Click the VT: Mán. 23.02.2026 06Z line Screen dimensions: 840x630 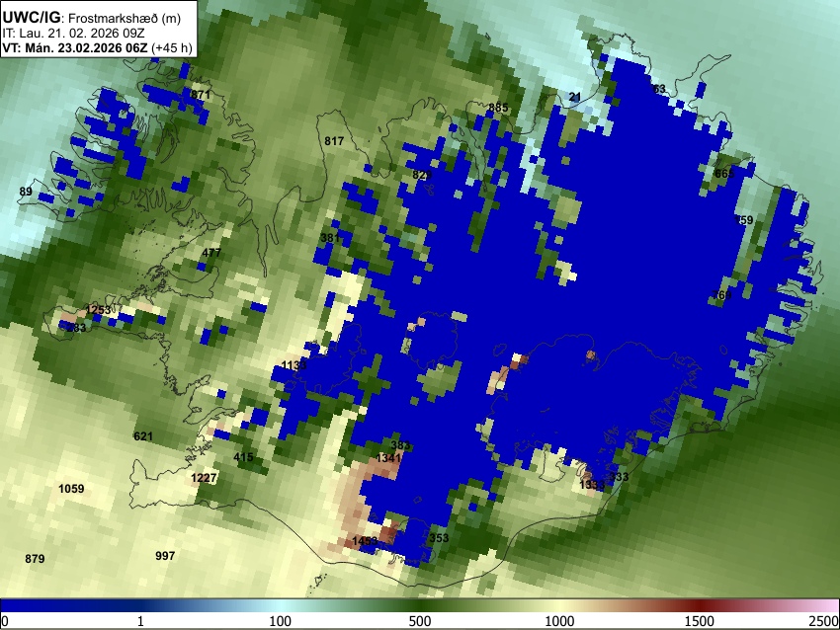pyautogui.click(x=74, y=47)
